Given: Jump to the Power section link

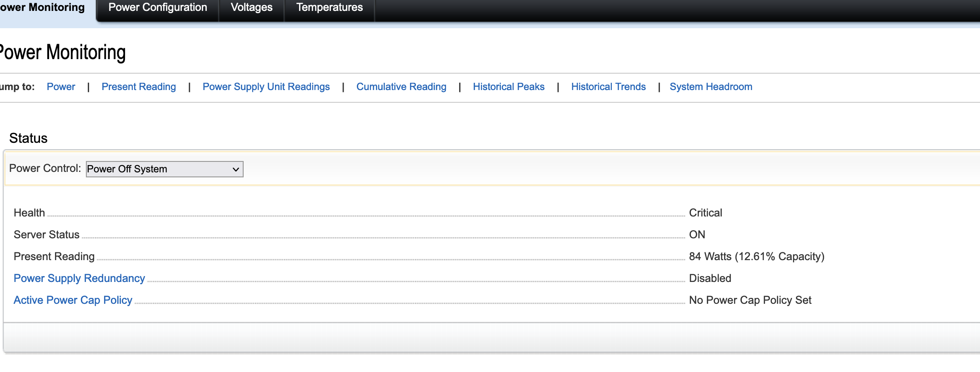Looking at the screenshot, I should point(61,87).
